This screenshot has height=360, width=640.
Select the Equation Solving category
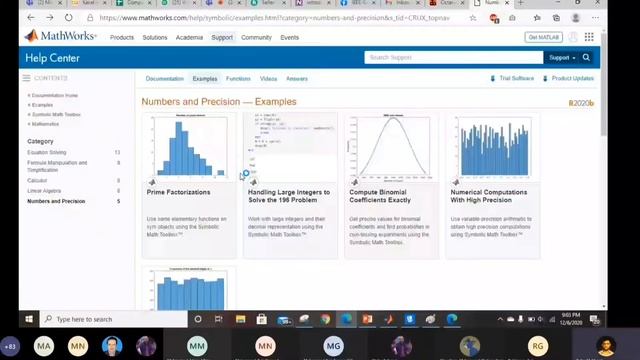click(47, 152)
